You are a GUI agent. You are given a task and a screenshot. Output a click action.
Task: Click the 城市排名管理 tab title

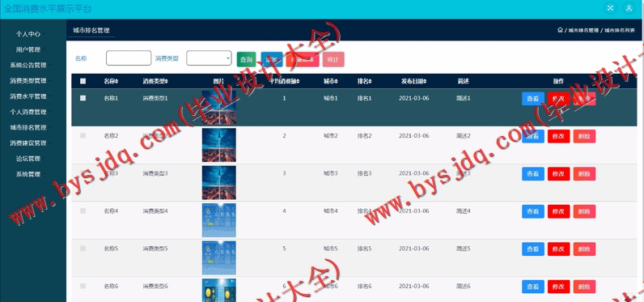tap(91, 31)
